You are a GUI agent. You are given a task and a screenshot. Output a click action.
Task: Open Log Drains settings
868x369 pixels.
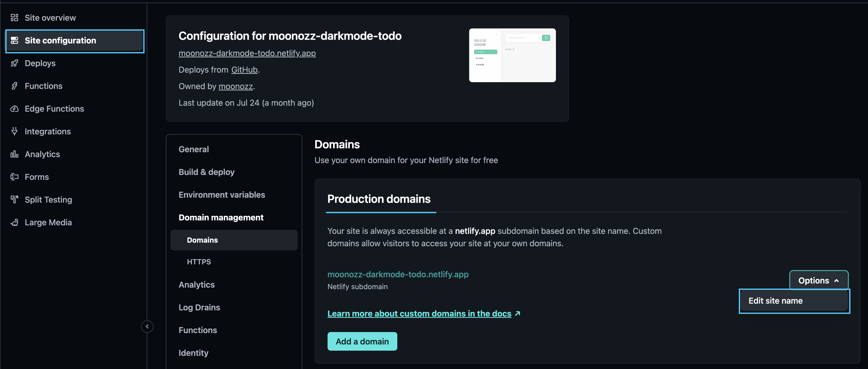click(x=199, y=307)
